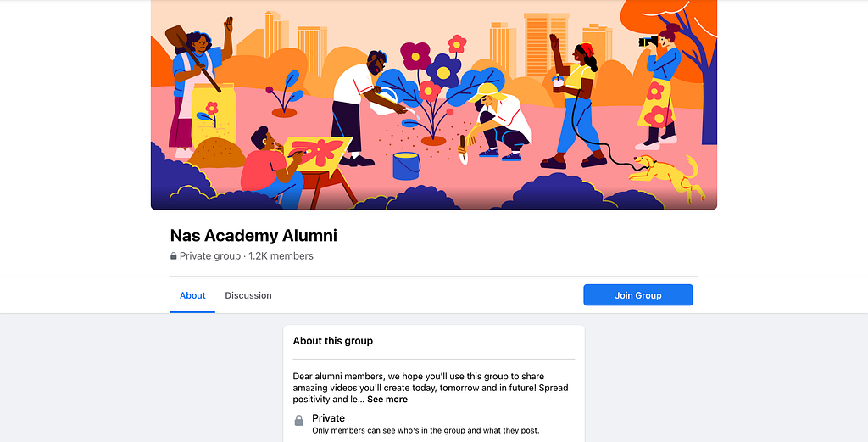Click the "Nas Academy Alumni" group title
The height and width of the screenshot is (442, 868).
tap(253, 235)
